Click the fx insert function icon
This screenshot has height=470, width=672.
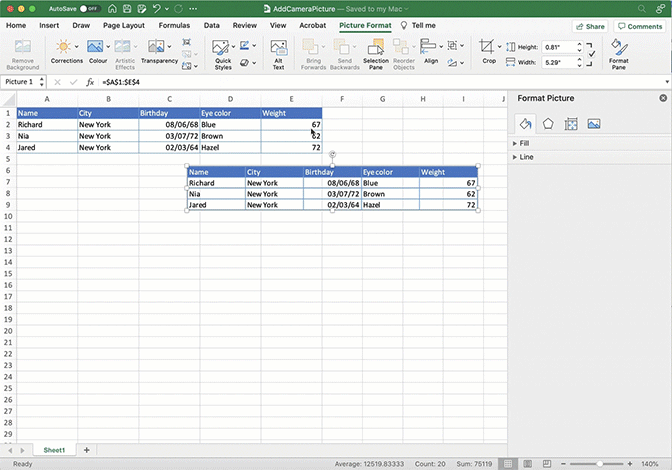pos(90,82)
